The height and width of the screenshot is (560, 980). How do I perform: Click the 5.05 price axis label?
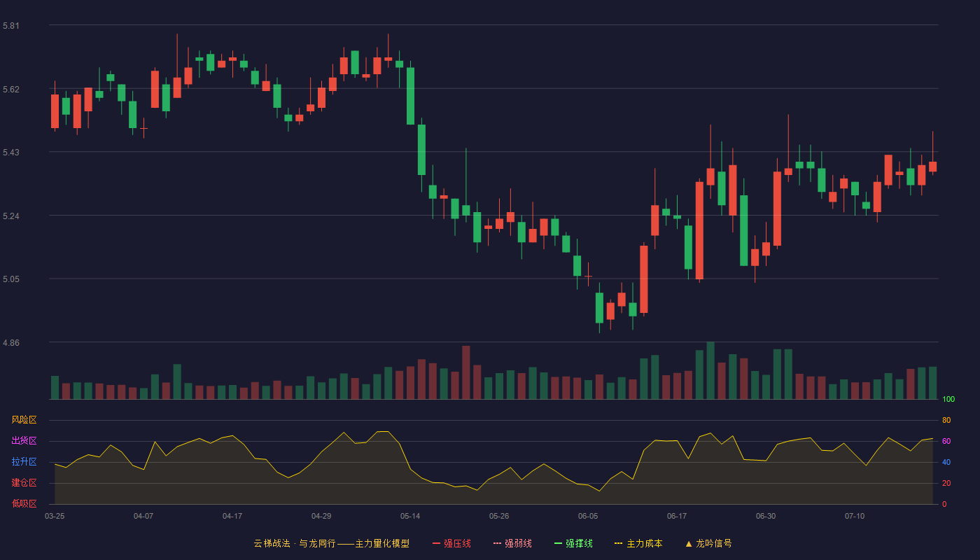click(x=11, y=279)
